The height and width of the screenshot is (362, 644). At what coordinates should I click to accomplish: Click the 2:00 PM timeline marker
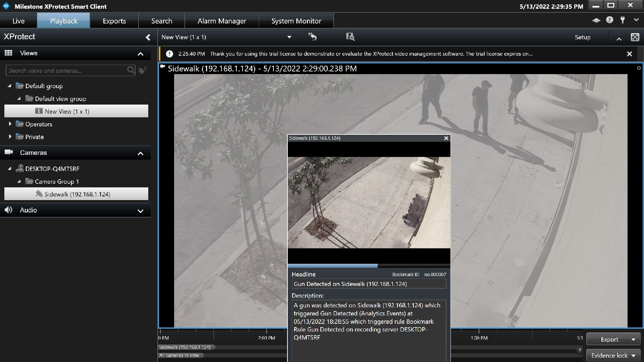tap(266, 338)
